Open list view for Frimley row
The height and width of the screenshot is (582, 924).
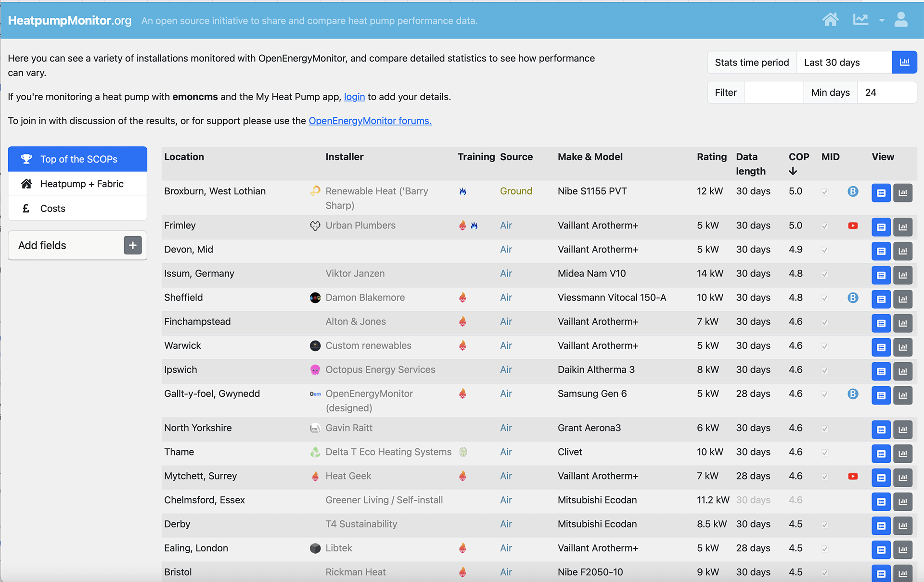[x=881, y=227]
